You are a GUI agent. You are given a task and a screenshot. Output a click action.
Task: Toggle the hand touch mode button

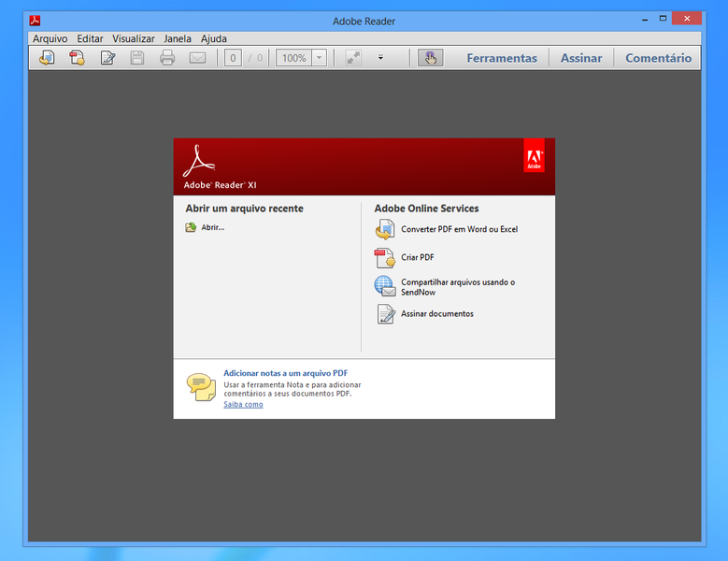tap(430, 58)
